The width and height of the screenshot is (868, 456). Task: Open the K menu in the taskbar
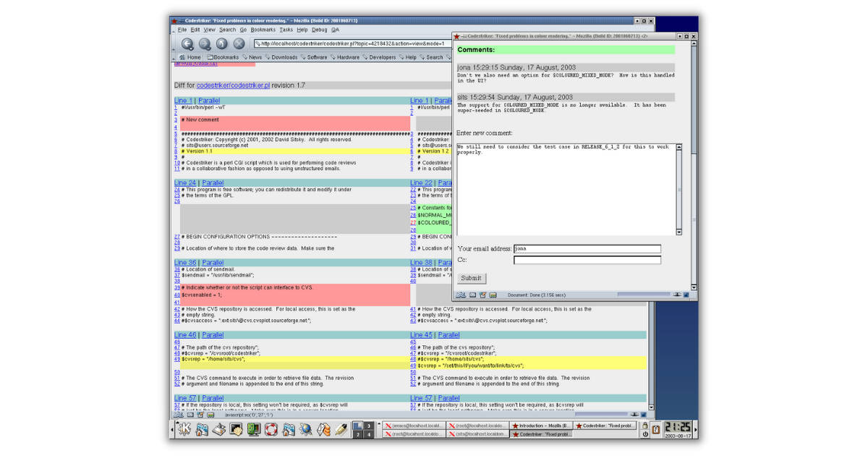184,428
